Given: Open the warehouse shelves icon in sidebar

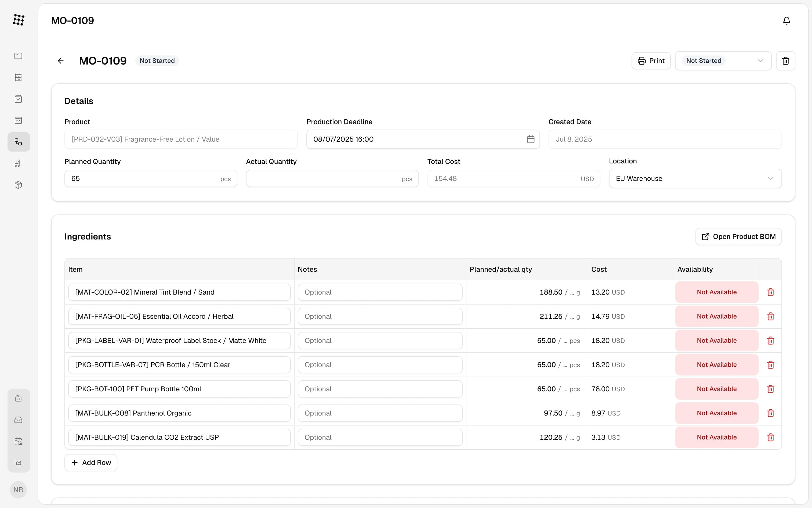Looking at the screenshot, I should (x=19, y=77).
